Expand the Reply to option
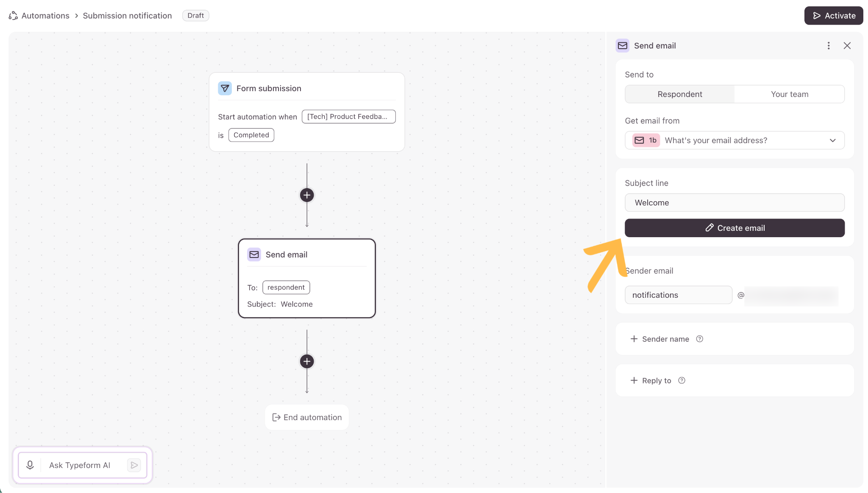This screenshot has height=493, width=868. pyautogui.click(x=651, y=380)
